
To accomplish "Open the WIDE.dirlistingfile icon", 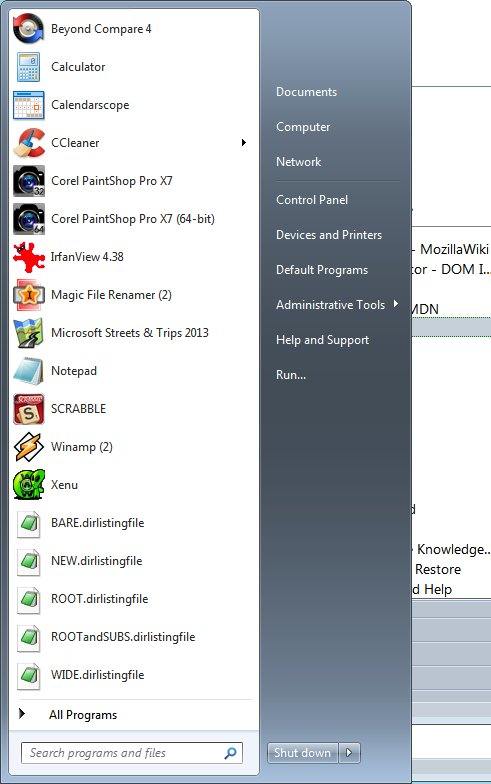I will 28,674.
